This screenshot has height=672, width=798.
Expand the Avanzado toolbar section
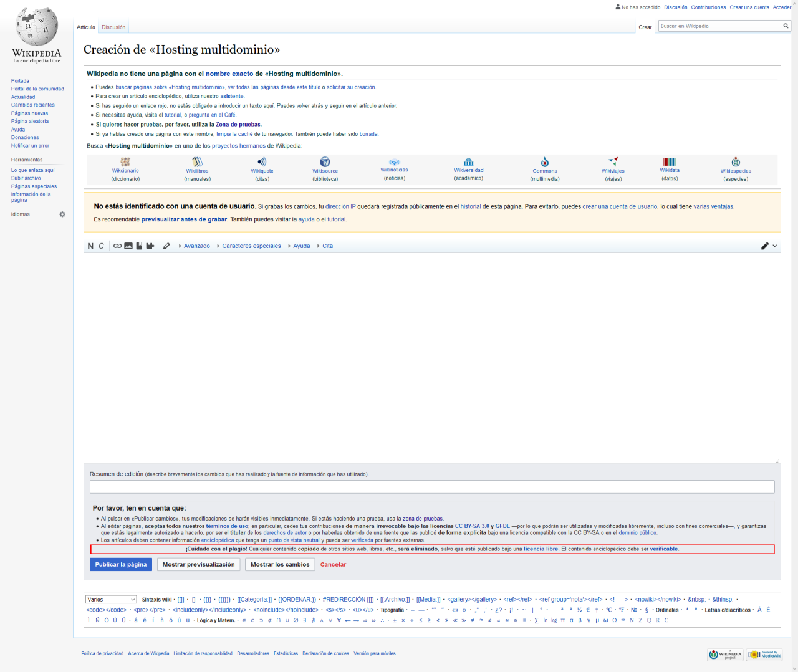pos(196,246)
